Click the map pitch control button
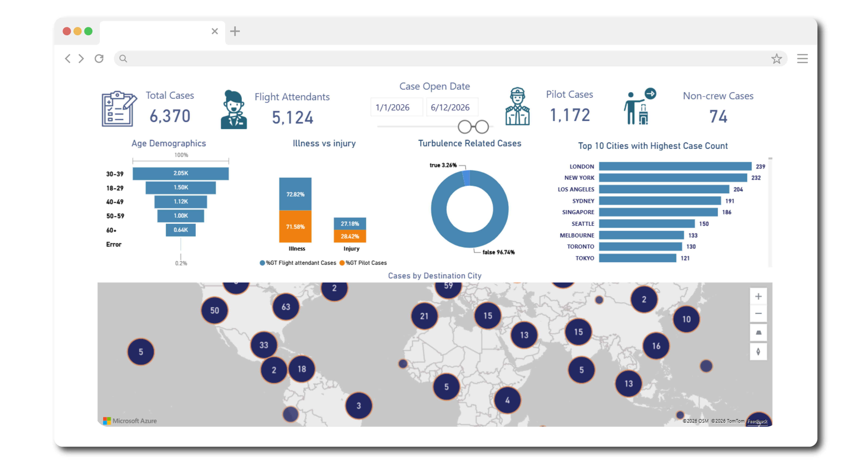 (x=758, y=333)
